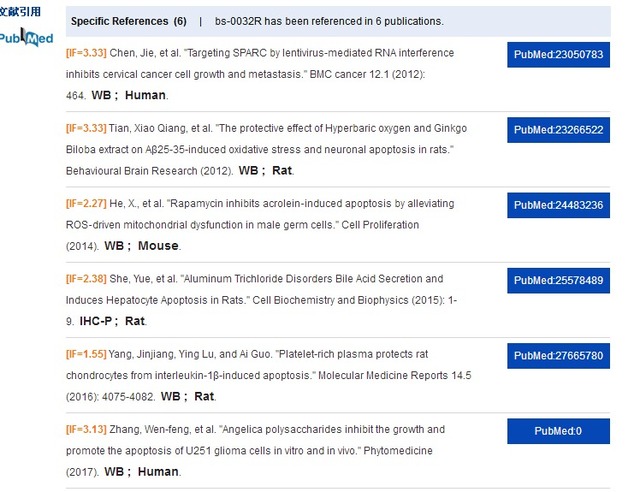Click the Yang, Jinjiang Platelet-rich plasma reference
This screenshot has height=492, width=640.
(270, 374)
